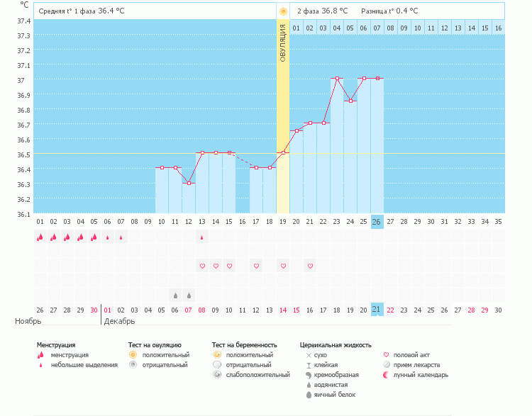Click the highlighted date 21 in the calendar row

point(377,310)
